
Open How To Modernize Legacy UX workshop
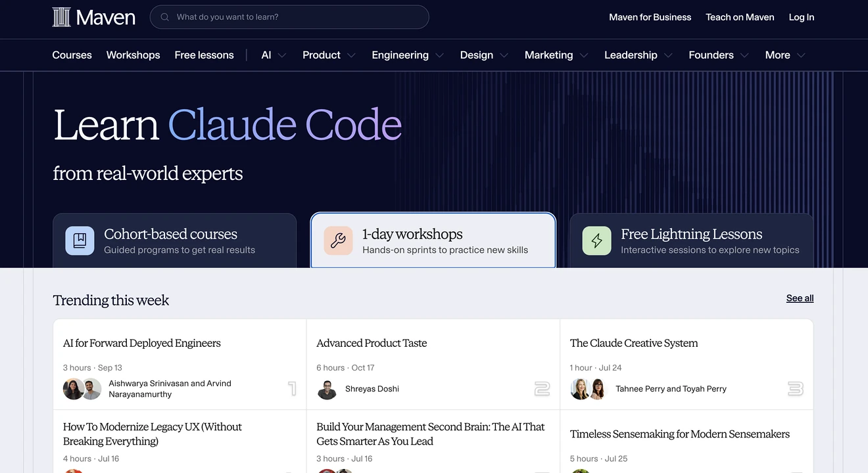(153, 434)
